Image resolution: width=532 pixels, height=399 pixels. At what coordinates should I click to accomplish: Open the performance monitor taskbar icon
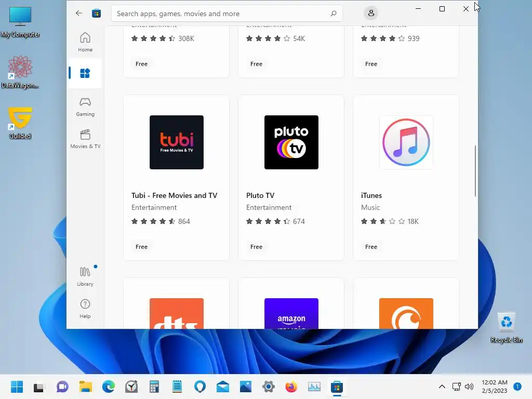click(x=314, y=387)
